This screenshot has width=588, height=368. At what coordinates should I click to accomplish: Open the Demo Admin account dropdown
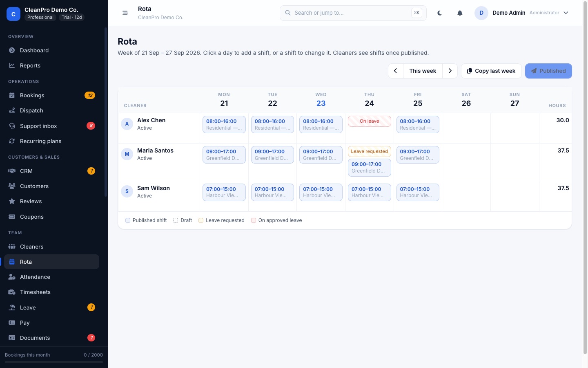(521, 13)
